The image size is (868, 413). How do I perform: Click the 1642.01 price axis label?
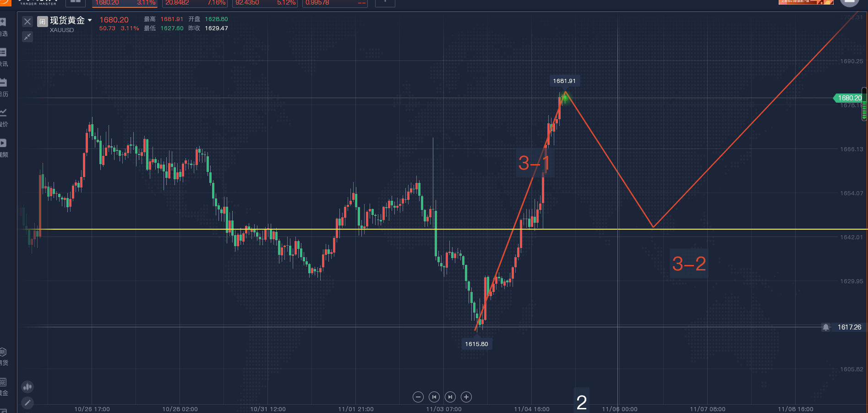click(x=852, y=237)
